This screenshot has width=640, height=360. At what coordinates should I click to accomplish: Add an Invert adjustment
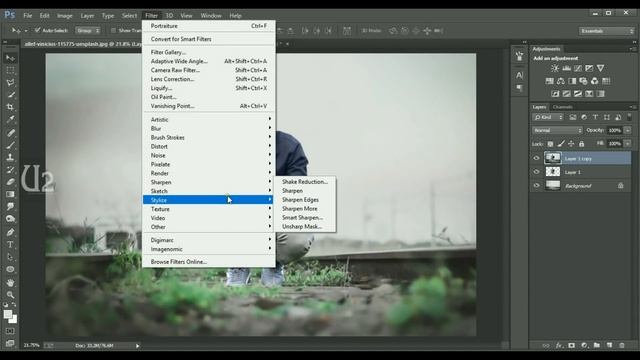(555, 94)
